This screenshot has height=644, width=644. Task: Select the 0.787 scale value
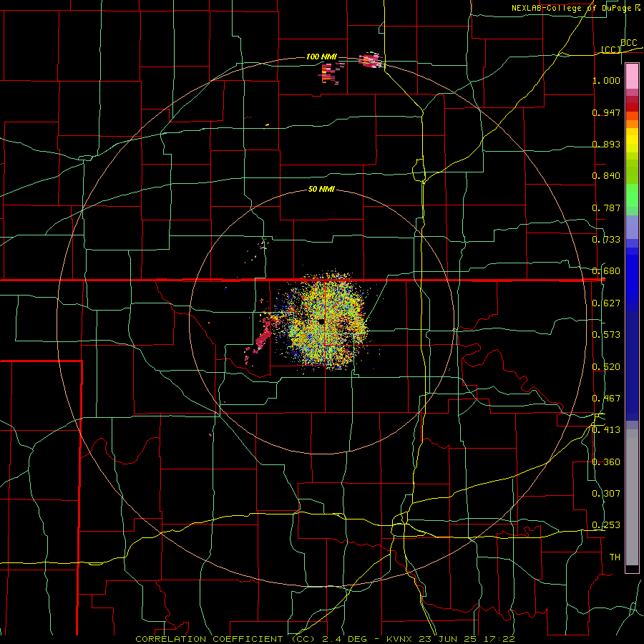[x=606, y=208]
